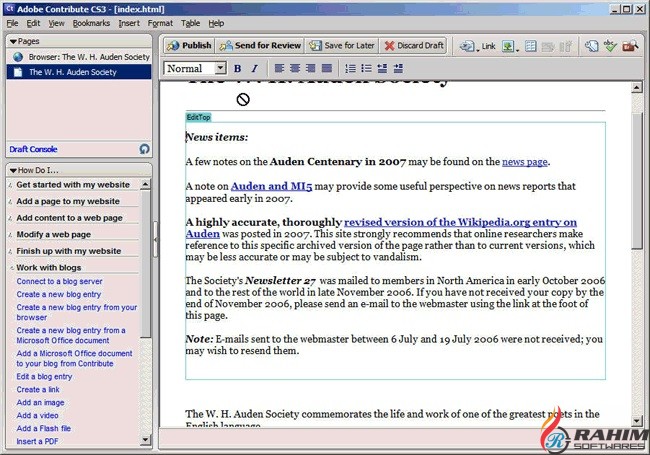This screenshot has height=455, width=650.
Task: Click the Insert Table icon
Action: point(531,46)
